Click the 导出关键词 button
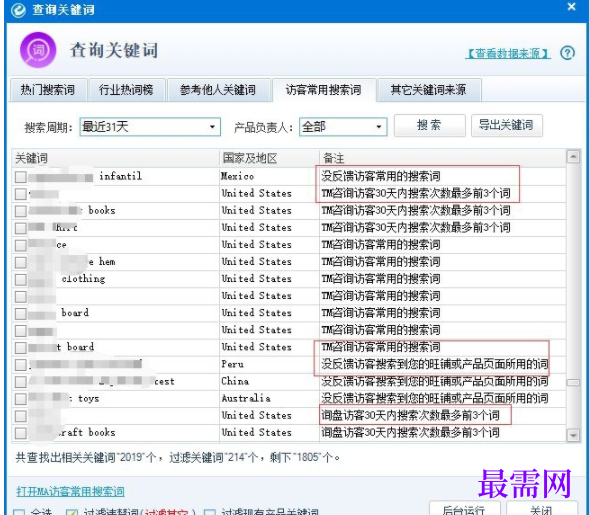Screen dimensions: 590x515 pos(506,125)
